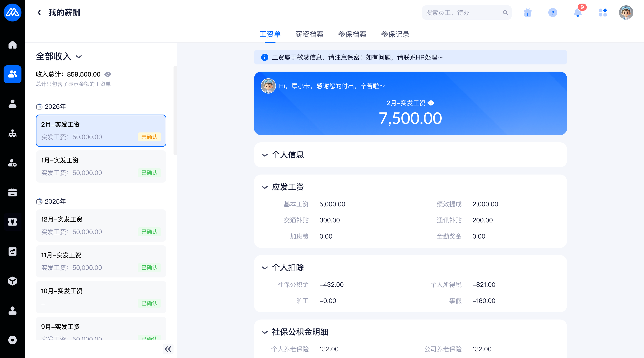
Task: Collapse the 个人信息 section
Action: tap(265, 155)
